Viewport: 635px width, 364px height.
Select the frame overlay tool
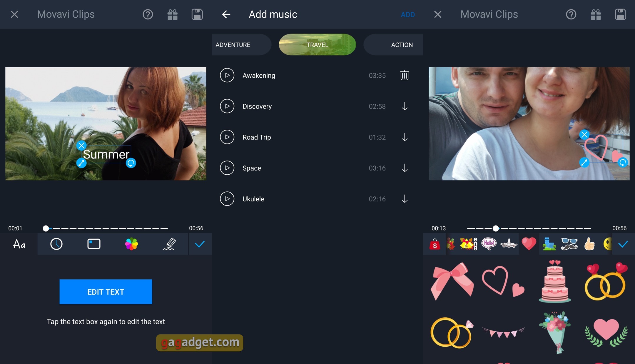pos(94,243)
